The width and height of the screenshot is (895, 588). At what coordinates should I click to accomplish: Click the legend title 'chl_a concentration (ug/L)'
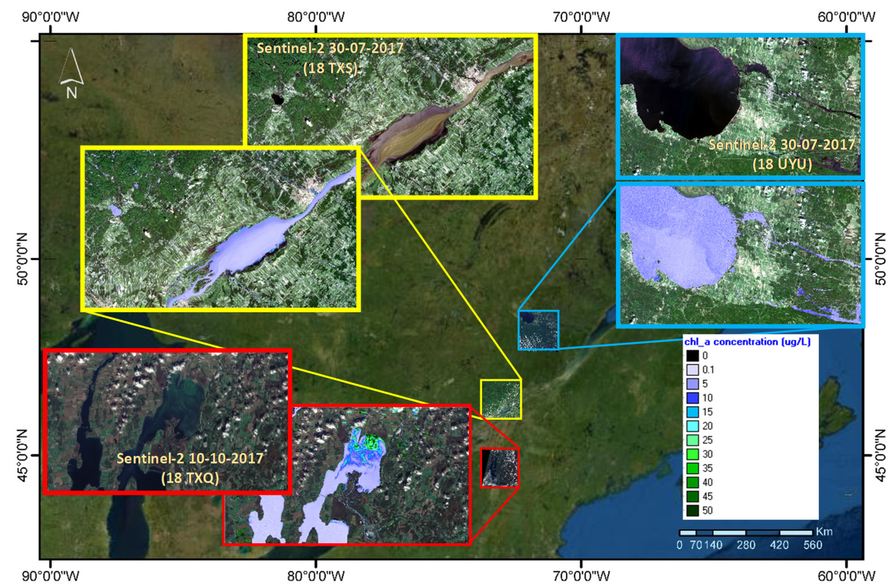point(747,342)
